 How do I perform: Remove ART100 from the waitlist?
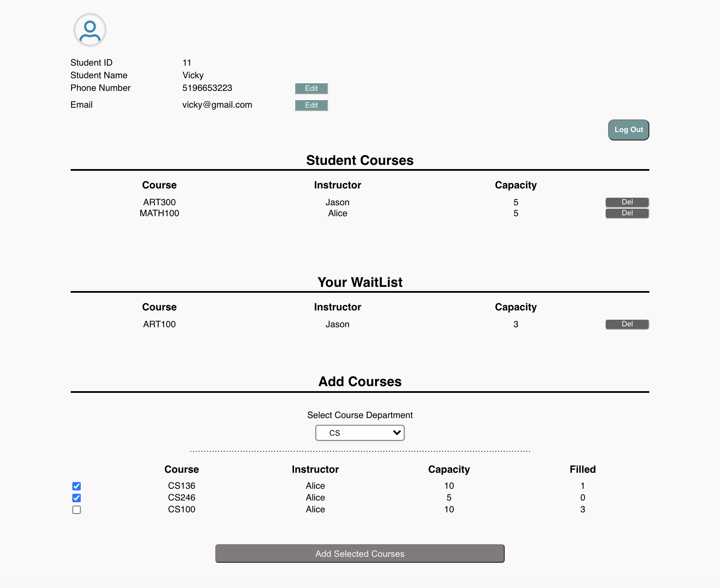[627, 324]
